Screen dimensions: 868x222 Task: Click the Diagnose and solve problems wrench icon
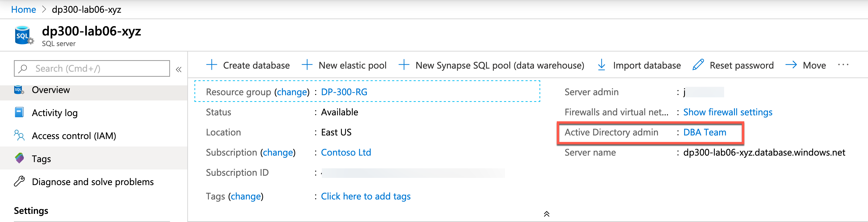[19, 181]
